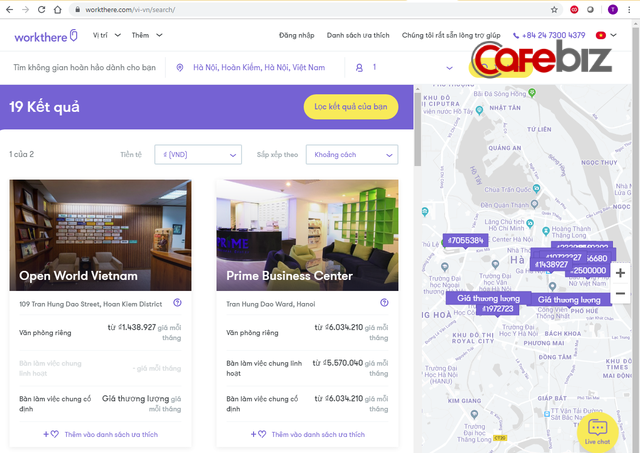This screenshot has width=640, height=453.
Task: Expand the number of people dropdown
Action: (449, 68)
